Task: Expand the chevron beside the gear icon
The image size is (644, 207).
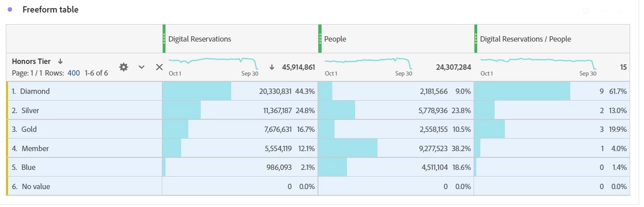Action: [x=141, y=67]
